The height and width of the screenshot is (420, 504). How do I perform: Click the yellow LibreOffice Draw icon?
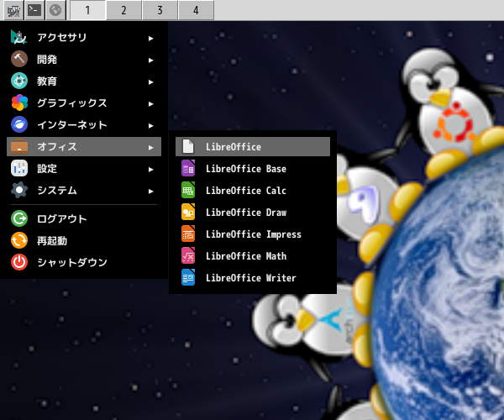188,212
